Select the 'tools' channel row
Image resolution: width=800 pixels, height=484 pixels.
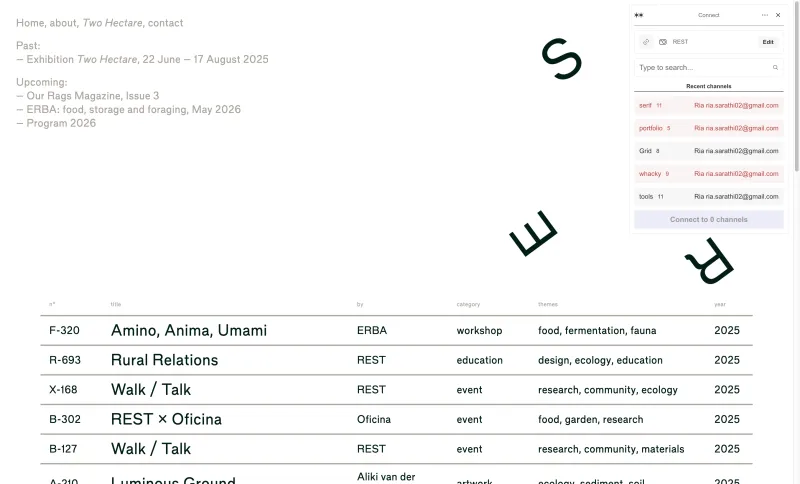tap(709, 196)
